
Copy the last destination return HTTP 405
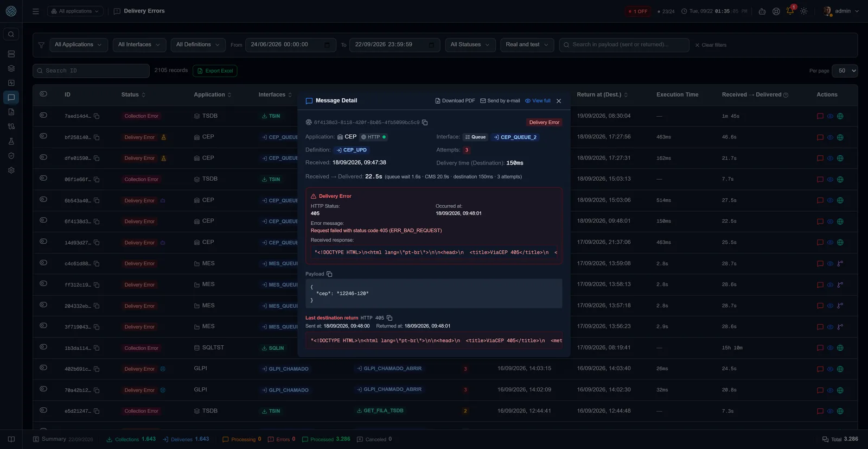coord(390,318)
